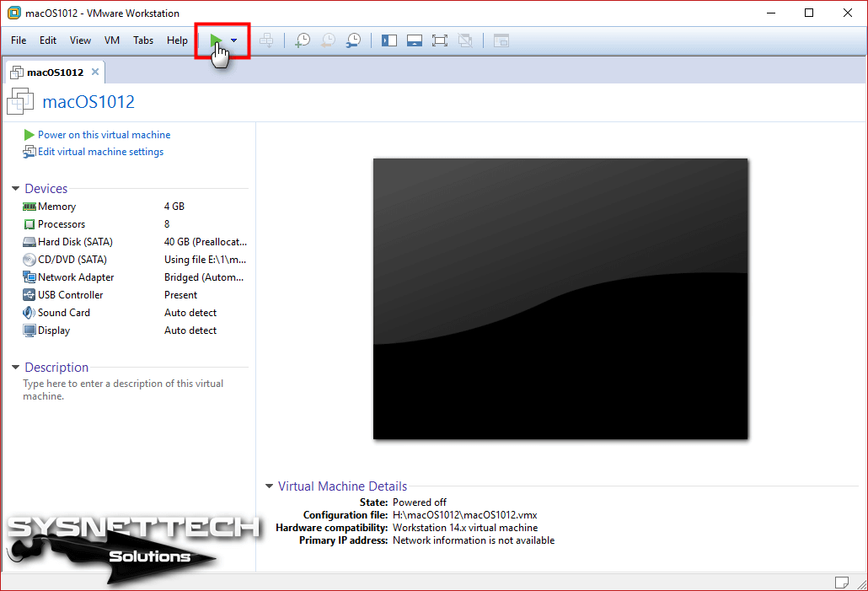The image size is (868, 591).
Task: Click Power on this virtual machine link
Action: (104, 135)
